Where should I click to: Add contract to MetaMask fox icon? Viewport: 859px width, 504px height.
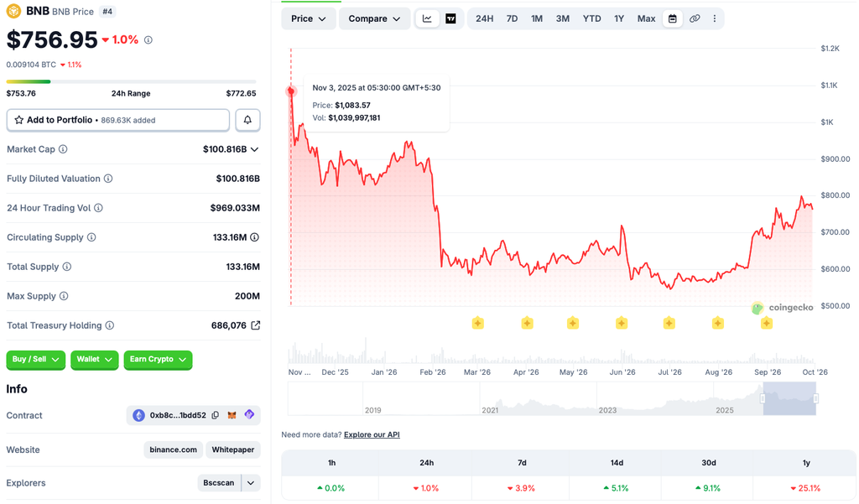pos(232,415)
